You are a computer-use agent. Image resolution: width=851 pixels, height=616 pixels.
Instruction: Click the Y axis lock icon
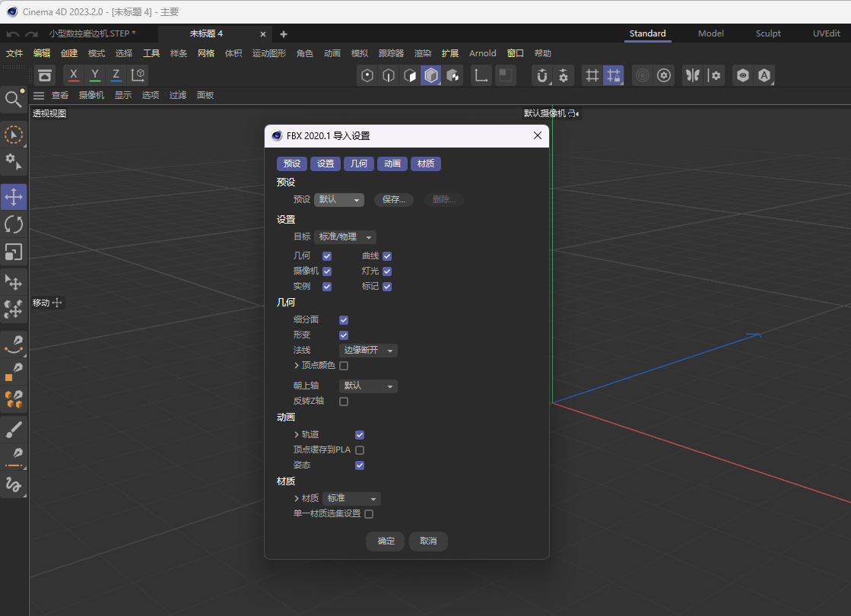point(95,75)
